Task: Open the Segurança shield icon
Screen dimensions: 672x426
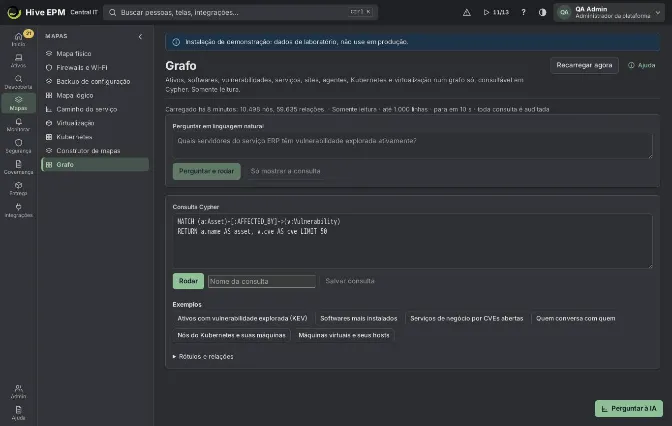Action: tap(18, 146)
